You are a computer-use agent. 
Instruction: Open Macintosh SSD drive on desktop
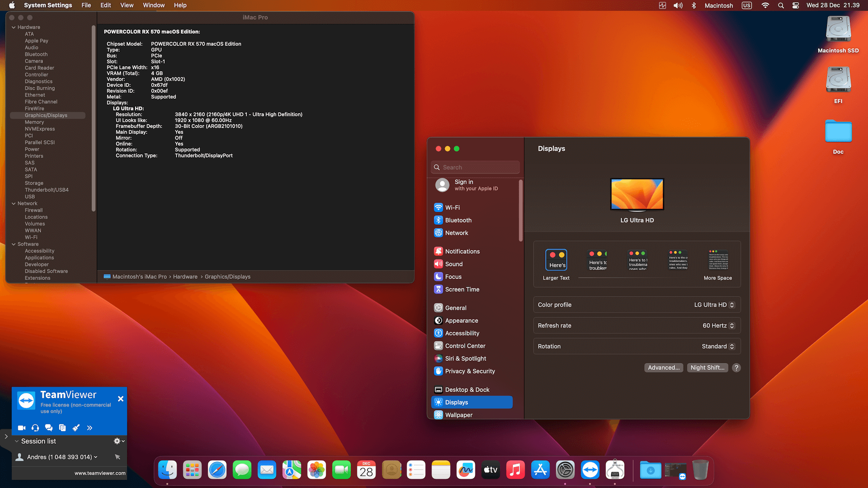coord(838,35)
